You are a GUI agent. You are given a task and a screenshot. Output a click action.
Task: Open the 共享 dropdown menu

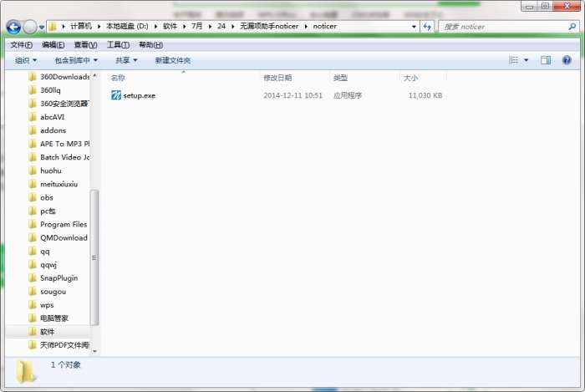126,60
